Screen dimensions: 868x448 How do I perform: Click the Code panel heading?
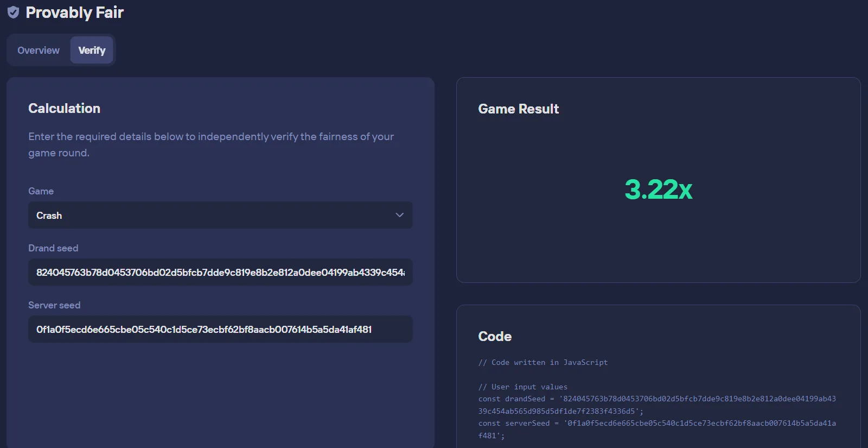(495, 337)
